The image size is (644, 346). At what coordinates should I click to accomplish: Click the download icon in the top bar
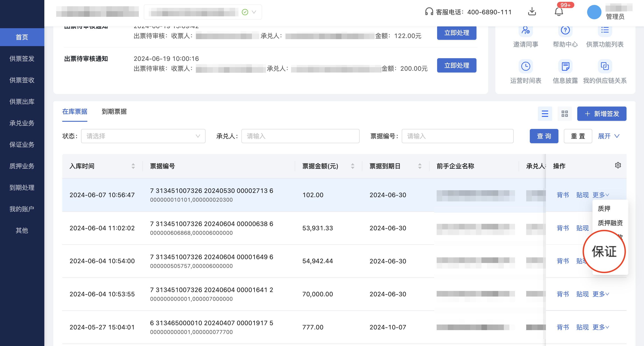tap(532, 12)
